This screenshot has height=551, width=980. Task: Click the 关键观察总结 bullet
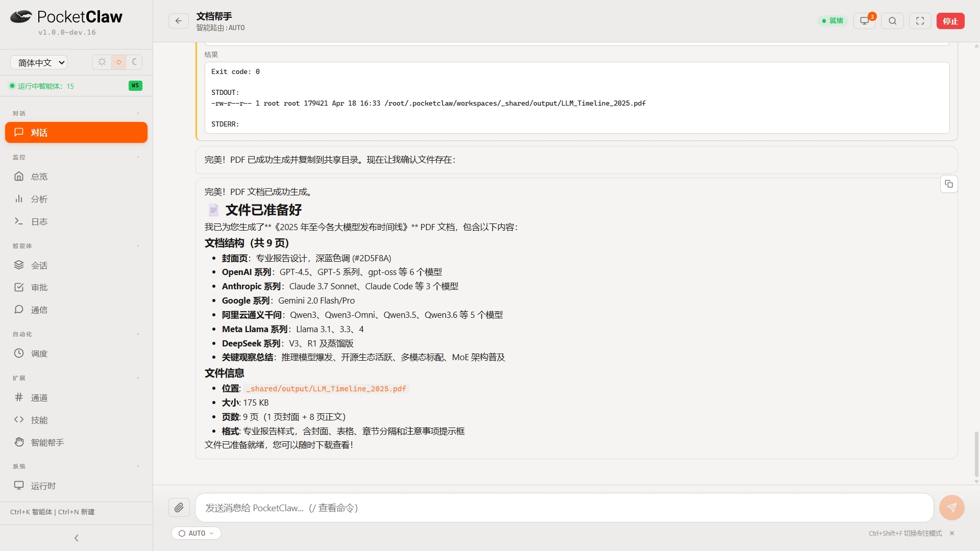point(363,357)
